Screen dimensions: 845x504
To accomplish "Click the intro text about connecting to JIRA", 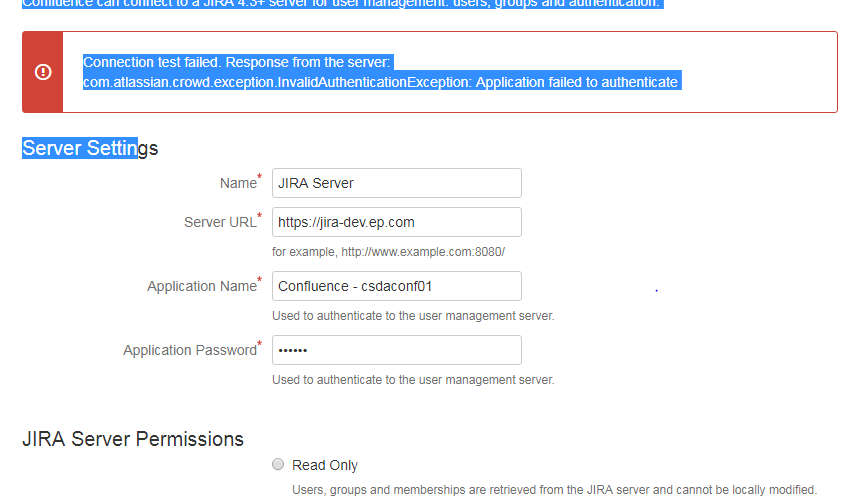I will click(341, 4).
